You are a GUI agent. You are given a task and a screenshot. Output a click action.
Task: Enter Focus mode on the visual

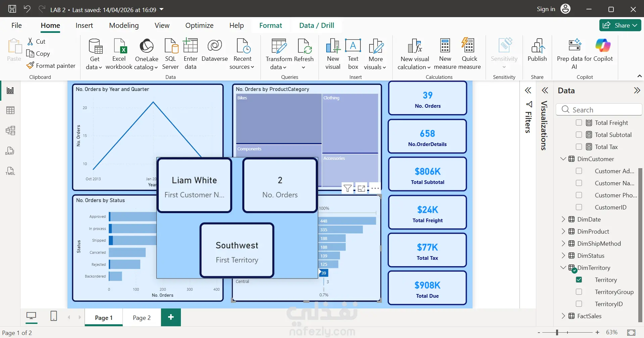pos(361,188)
